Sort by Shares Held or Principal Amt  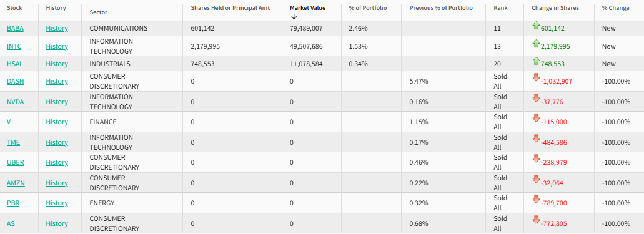point(230,8)
